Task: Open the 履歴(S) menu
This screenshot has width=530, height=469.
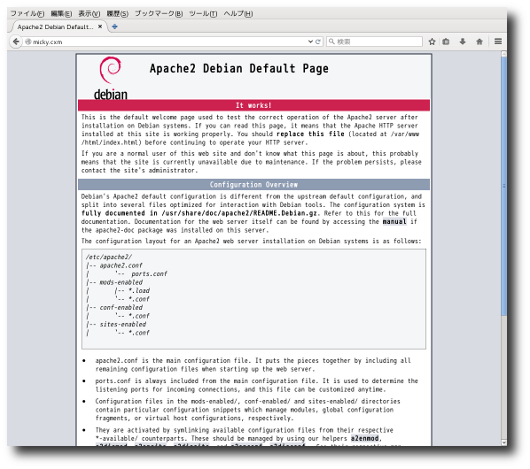Action: [x=117, y=14]
